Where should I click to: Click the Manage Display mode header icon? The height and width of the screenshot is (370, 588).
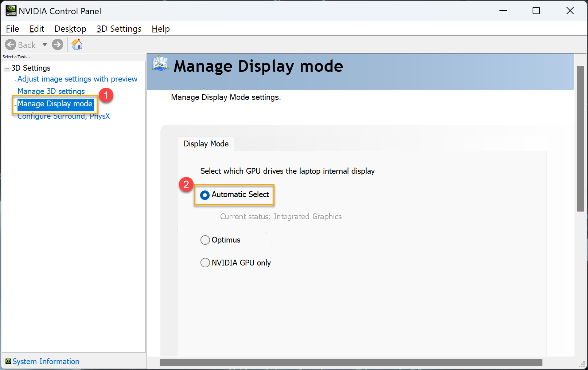(x=160, y=64)
